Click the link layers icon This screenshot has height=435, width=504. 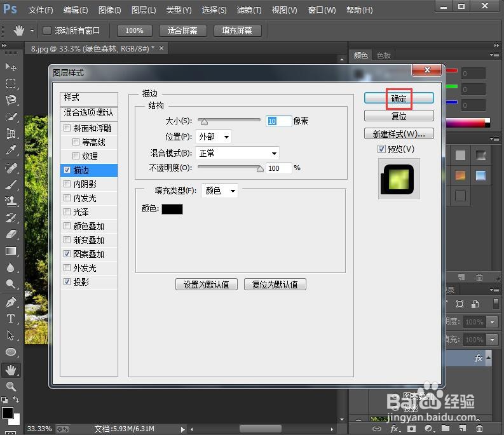coord(377,428)
